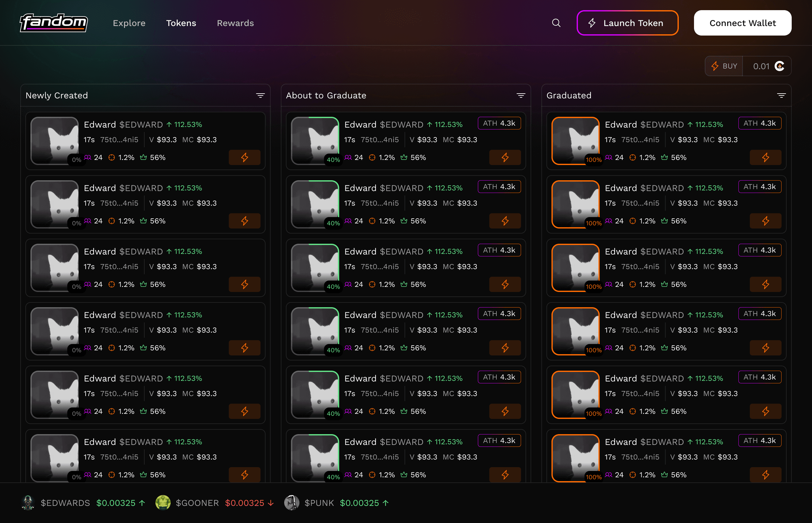This screenshot has height=523, width=812.
Task: Click ATH 4.3k badge on first Graduated card
Action: (x=759, y=123)
